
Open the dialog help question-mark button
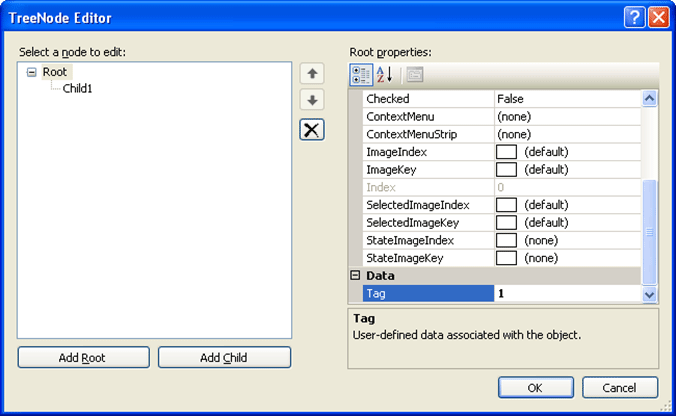[x=634, y=18]
